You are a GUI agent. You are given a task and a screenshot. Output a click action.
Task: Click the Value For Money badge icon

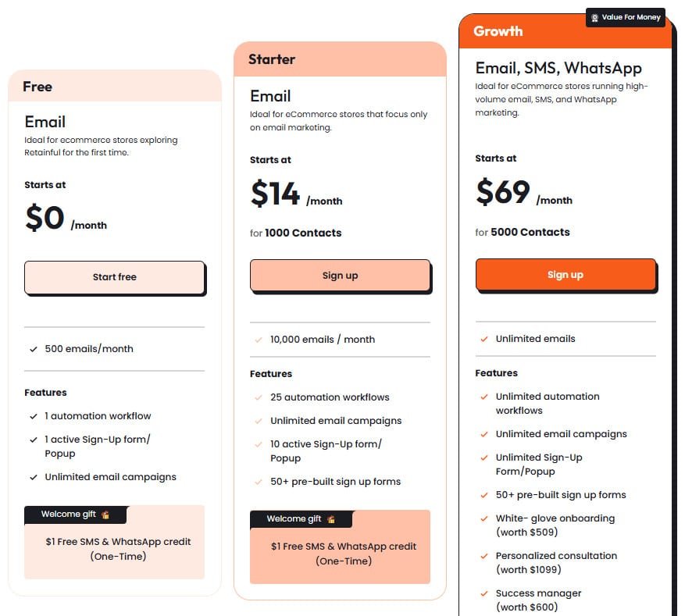[x=595, y=17]
